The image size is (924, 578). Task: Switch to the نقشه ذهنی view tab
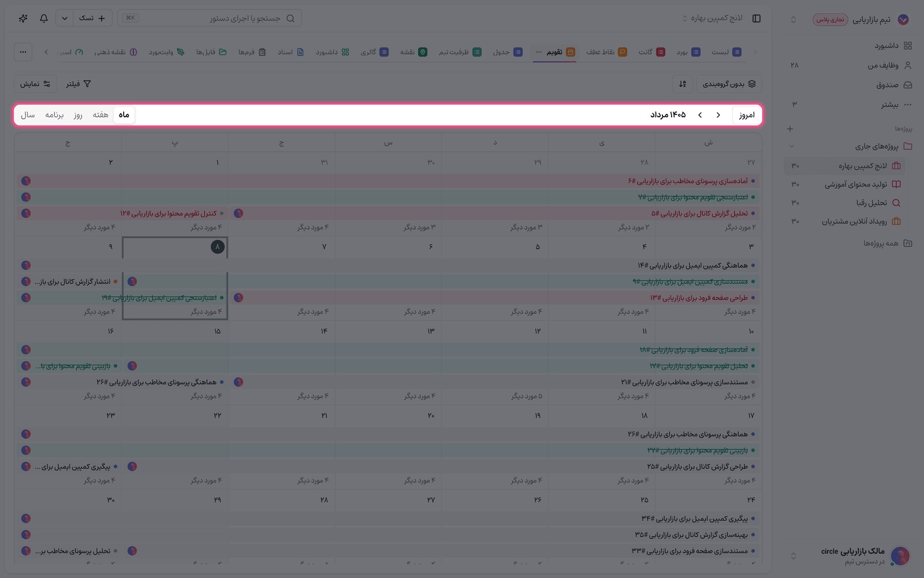tap(115, 52)
